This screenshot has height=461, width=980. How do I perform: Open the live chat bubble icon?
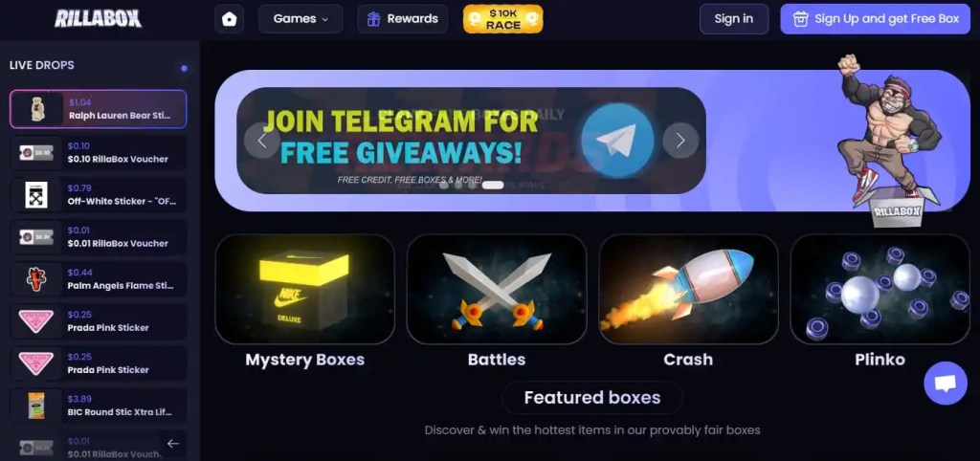[x=945, y=383]
